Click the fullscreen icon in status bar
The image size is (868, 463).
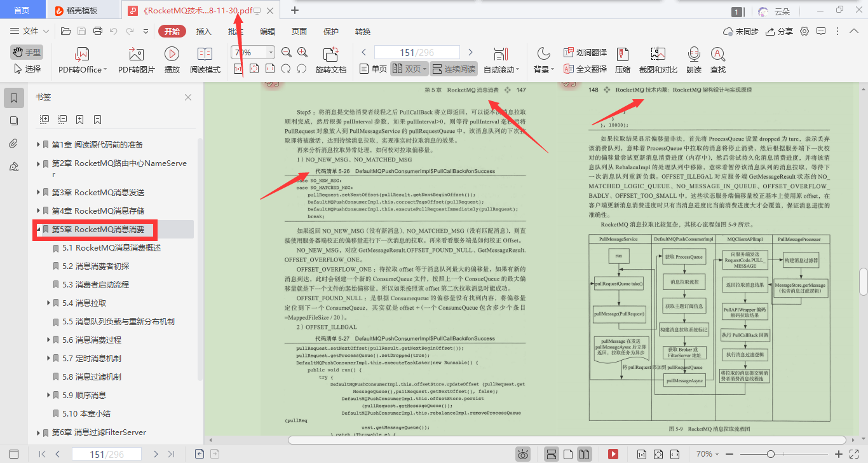coord(855,454)
